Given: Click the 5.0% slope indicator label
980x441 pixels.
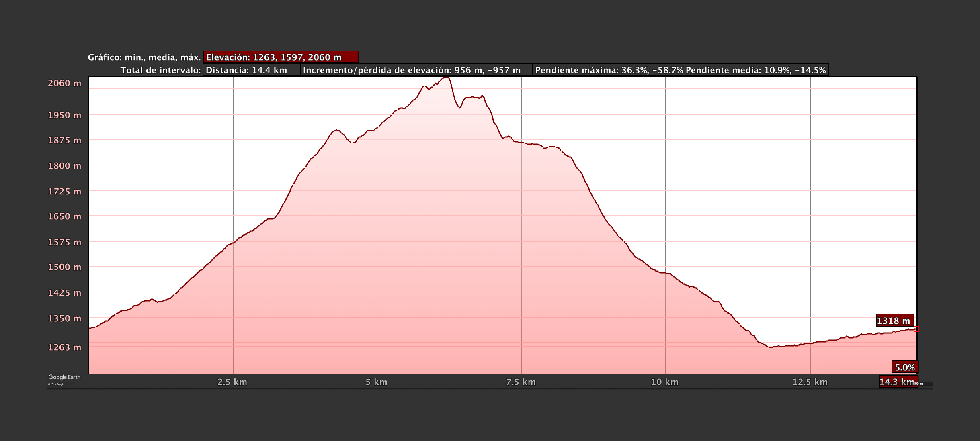Looking at the screenshot, I should coord(904,367).
